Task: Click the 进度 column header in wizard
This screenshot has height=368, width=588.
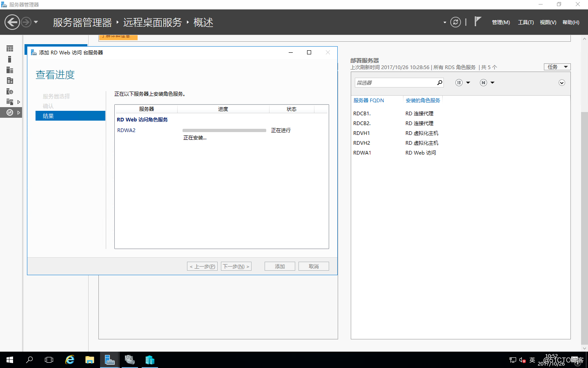Action: coord(223,109)
